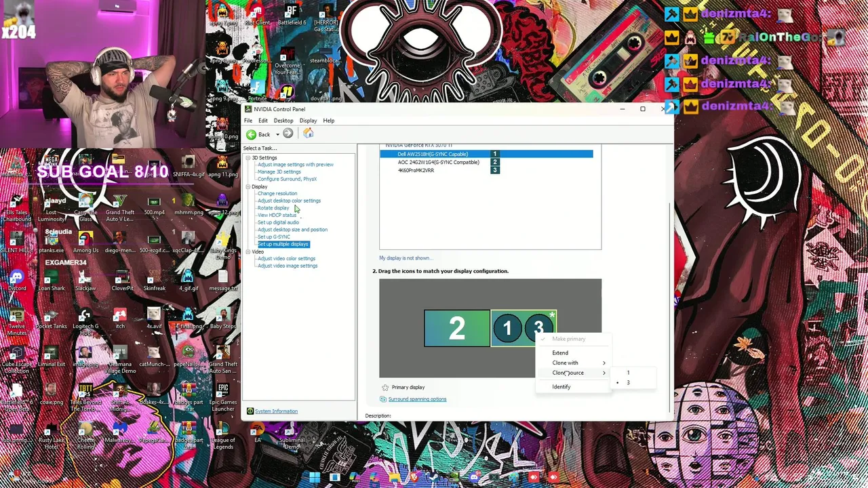Open the Display menu
This screenshot has width=868, height=488.
tap(308, 121)
